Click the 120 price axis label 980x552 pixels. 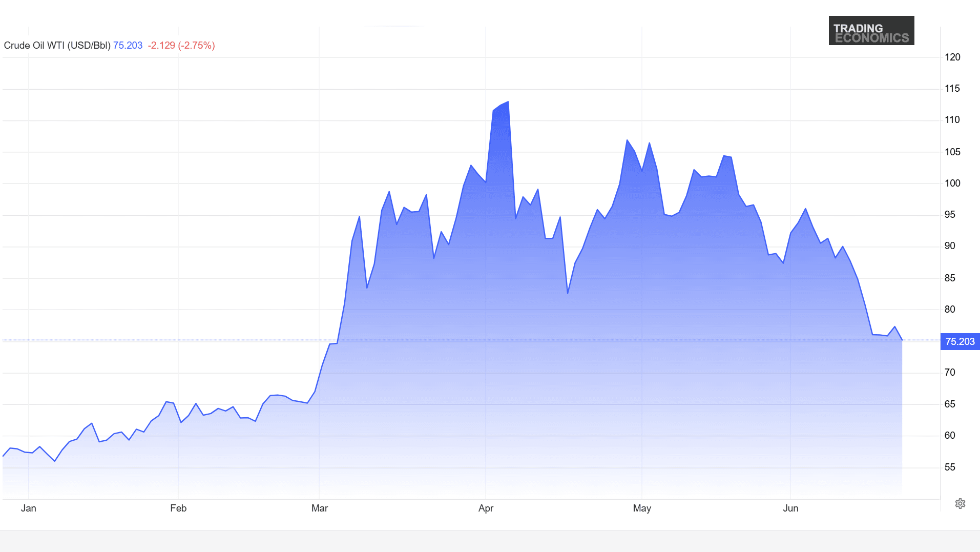click(952, 57)
